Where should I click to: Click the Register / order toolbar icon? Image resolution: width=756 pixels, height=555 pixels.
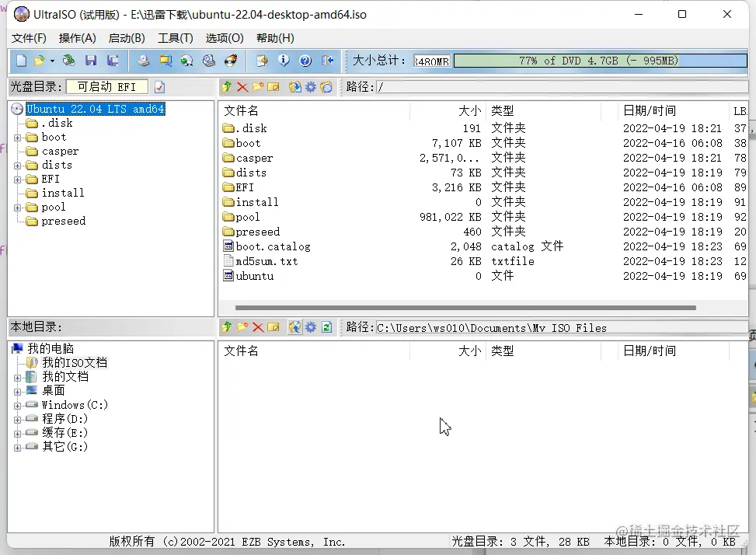262,61
